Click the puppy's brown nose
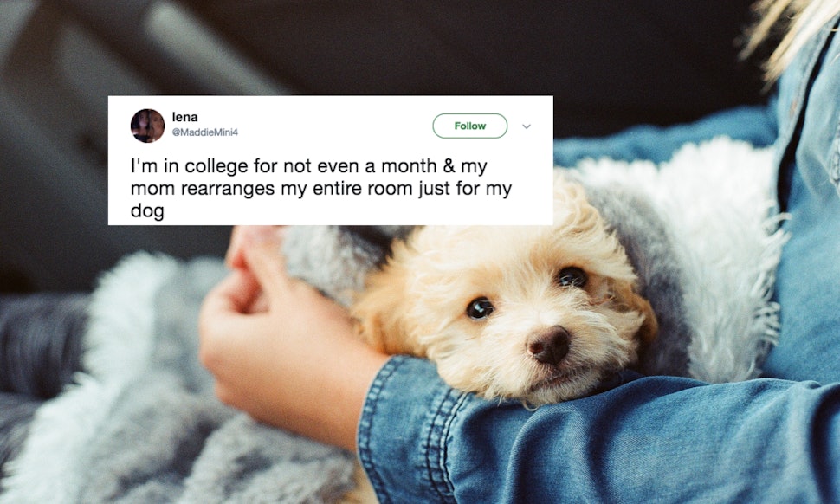This screenshot has width=840, height=504. click(x=549, y=346)
